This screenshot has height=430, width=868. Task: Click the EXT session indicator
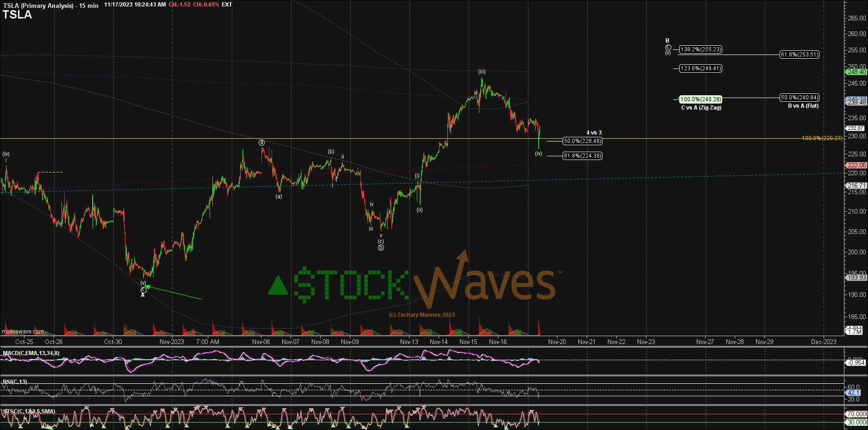click(227, 5)
